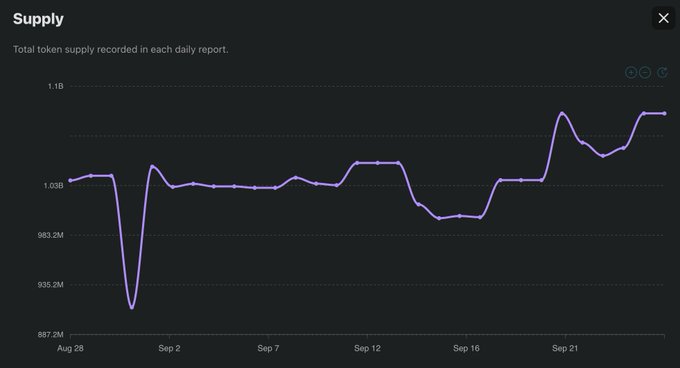This screenshot has height=368, width=680.
Task: Select the first data point at Aug 28
Action: (x=70, y=180)
